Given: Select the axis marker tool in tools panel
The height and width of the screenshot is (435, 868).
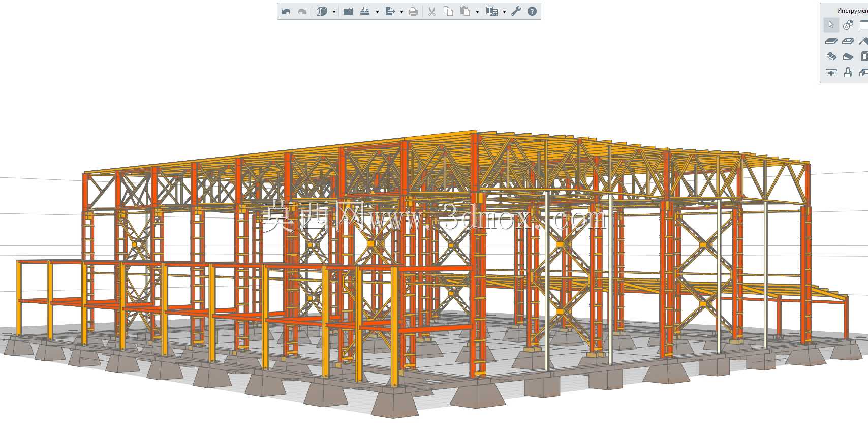Looking at the screenshot, I should (848, 25).
